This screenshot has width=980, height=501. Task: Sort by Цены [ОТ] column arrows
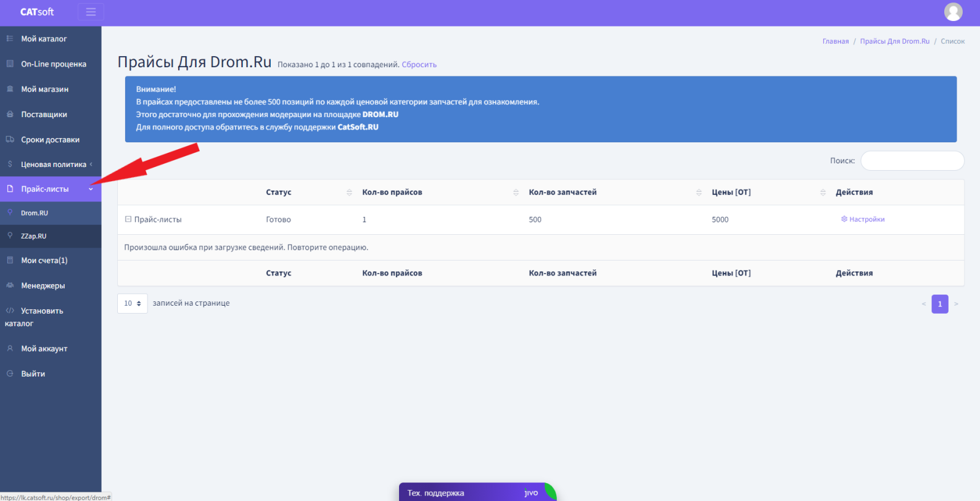(823, 192)
